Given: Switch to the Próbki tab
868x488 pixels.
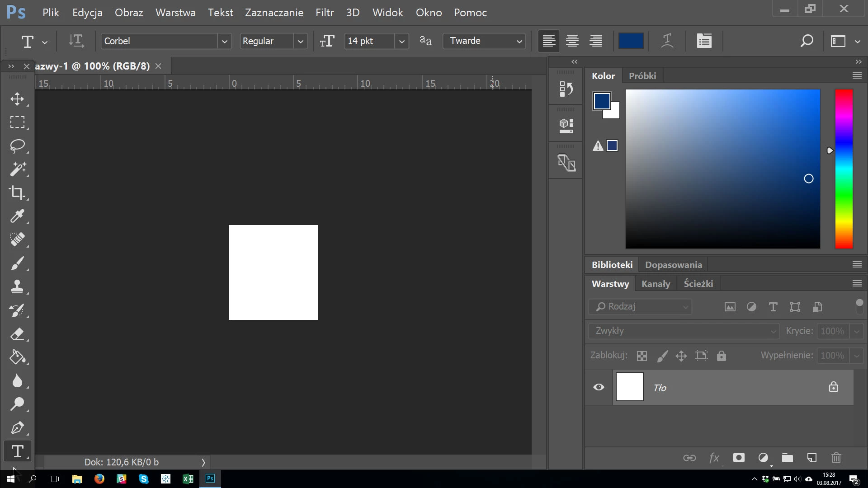Looking at the screenshot, I should click(x=642, y=76).
